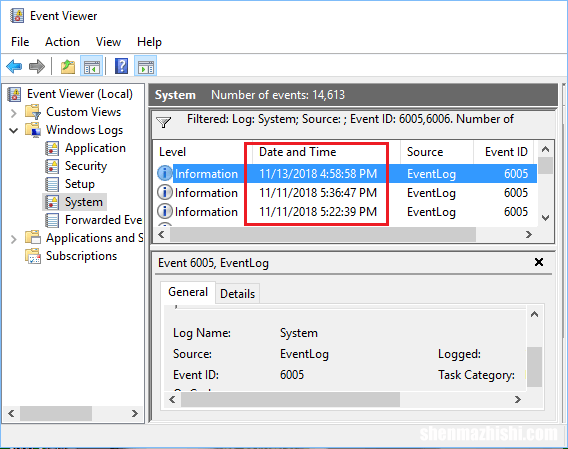
Task: Click the Forward arrow toolbar icon
Action: point(37,67)
